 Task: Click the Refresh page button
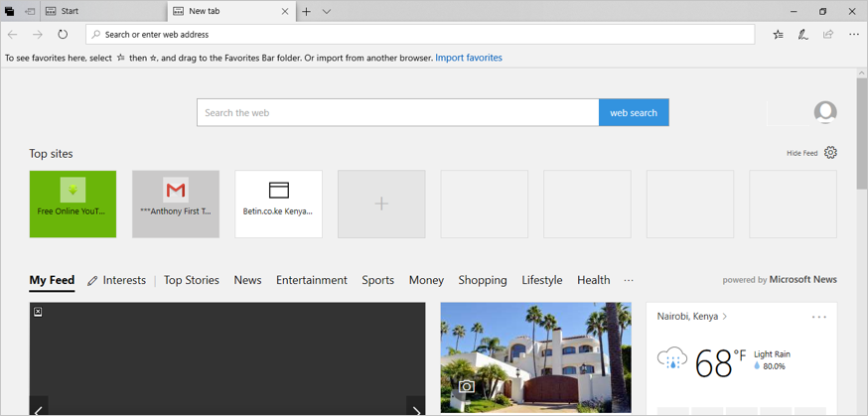click(63, 35)
